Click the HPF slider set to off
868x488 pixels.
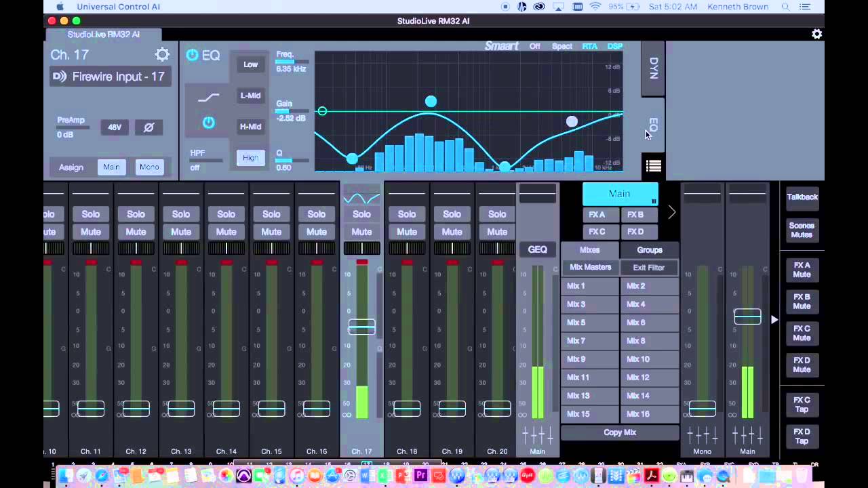coord(206,161)
